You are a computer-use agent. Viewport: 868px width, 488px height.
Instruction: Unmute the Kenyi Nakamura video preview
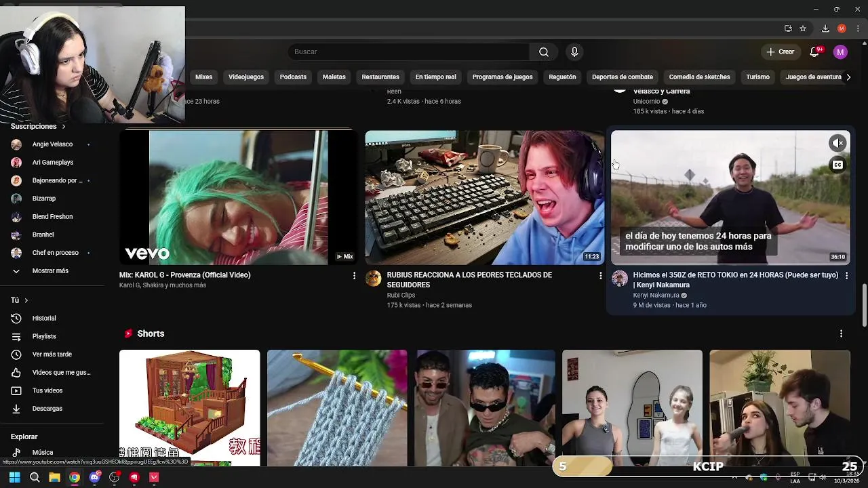point(838,143)
